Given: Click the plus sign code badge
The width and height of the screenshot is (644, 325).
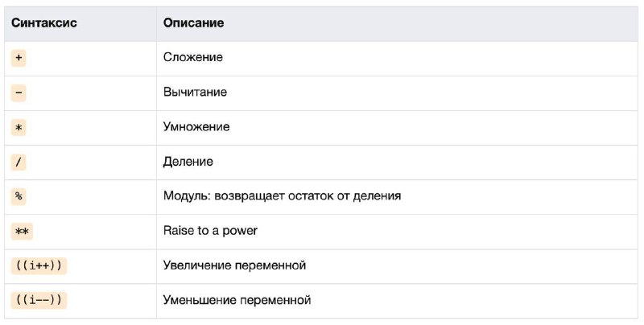Looking at the screenshot, I should point(19,58).
